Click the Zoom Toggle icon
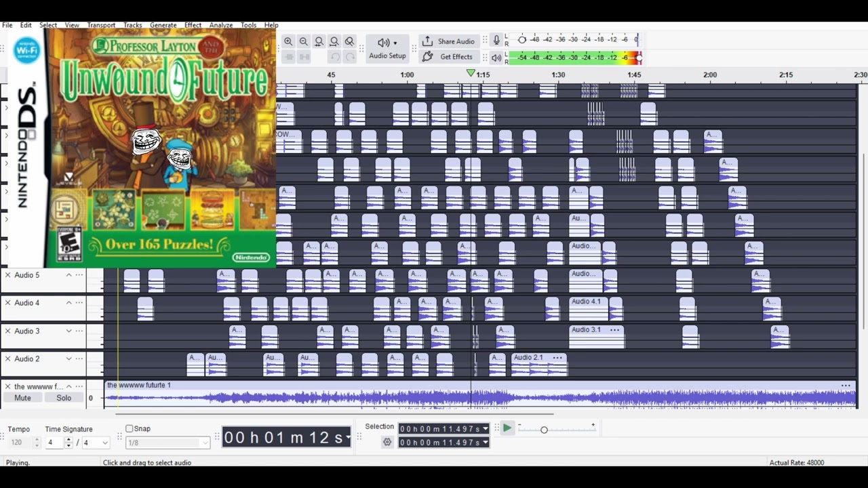Image resolution: width=868 pixels, height=488 pixels. pyautogui.click(x=349, y=41)
